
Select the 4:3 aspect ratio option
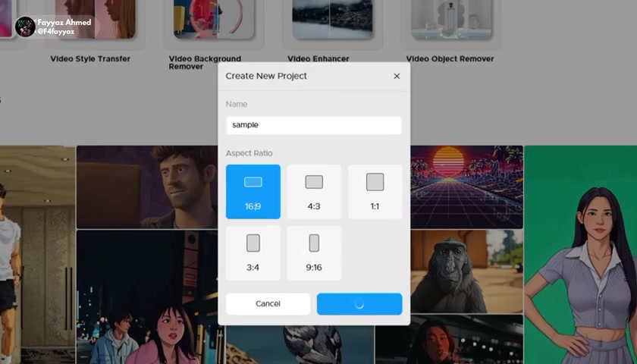pyautogui.click(x=314, y=192)
